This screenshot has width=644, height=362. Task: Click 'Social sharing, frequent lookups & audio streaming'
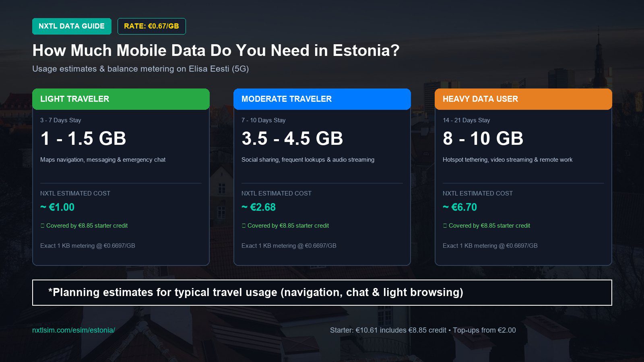click(308, 160)
